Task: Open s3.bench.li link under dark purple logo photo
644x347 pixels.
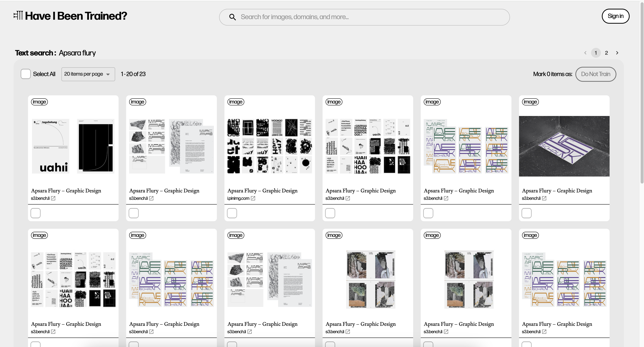Action: [x=531, y=198]
